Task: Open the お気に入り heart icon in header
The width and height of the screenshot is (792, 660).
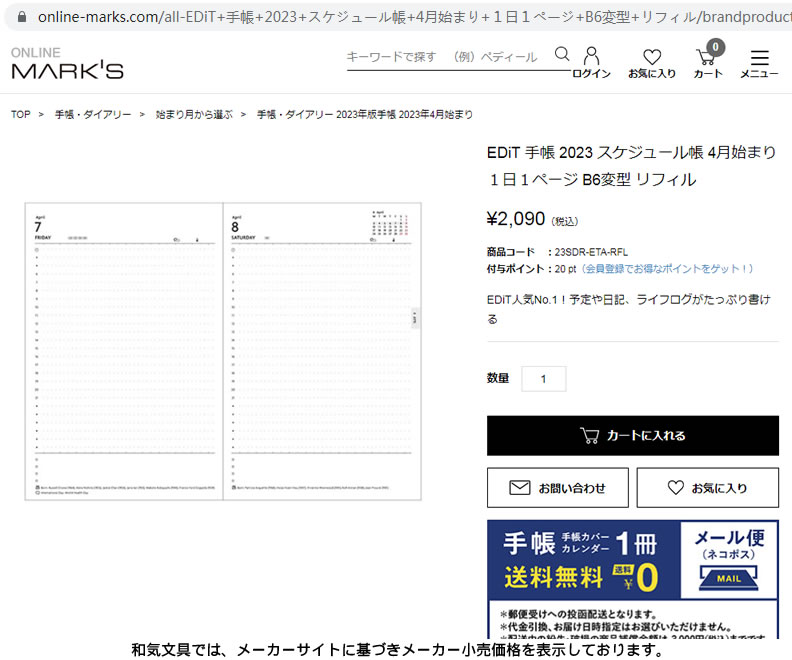Action: click(x=652, y=57)
